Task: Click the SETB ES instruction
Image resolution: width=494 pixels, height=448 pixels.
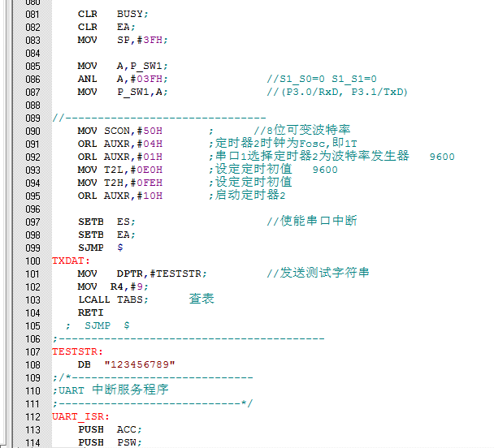Action: pyautogui.click(x=106, y=222)
